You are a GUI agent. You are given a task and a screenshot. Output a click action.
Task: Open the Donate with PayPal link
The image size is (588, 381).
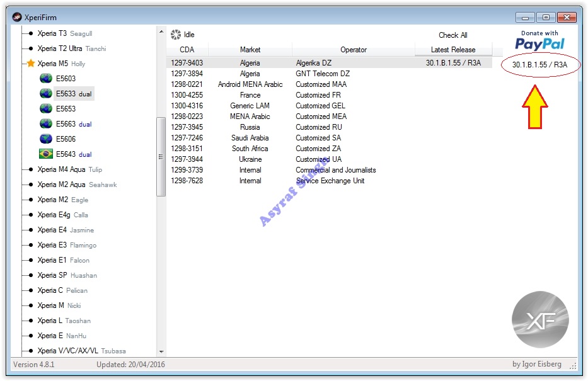click(539, 40)
